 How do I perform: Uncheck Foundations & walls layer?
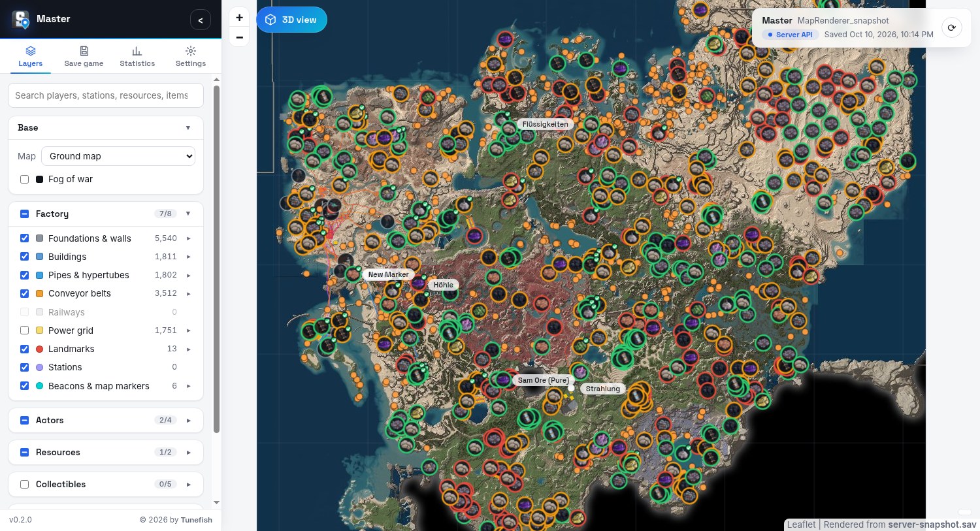[x=25, y=238]
